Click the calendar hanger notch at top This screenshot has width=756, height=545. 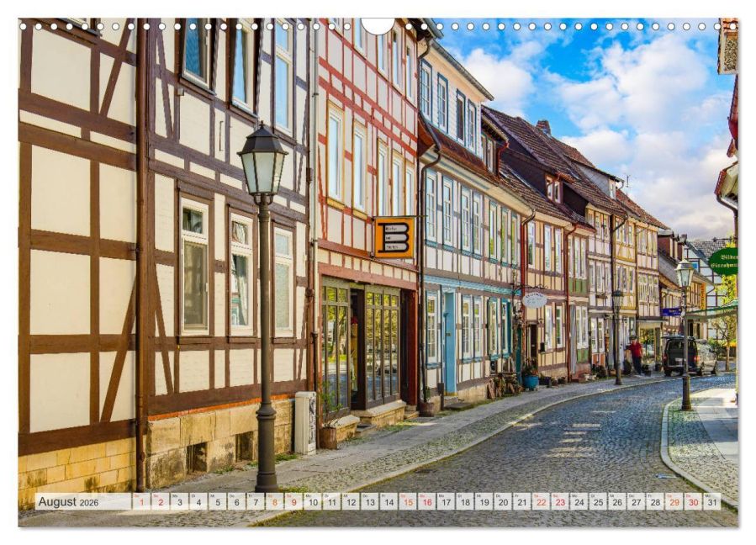tap(378, 25)
